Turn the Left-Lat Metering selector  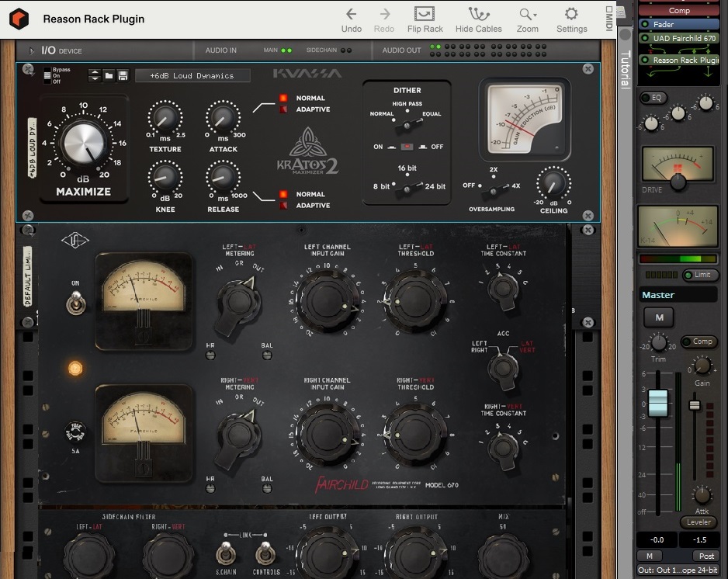pyautogui.click(x=238, y=304)
